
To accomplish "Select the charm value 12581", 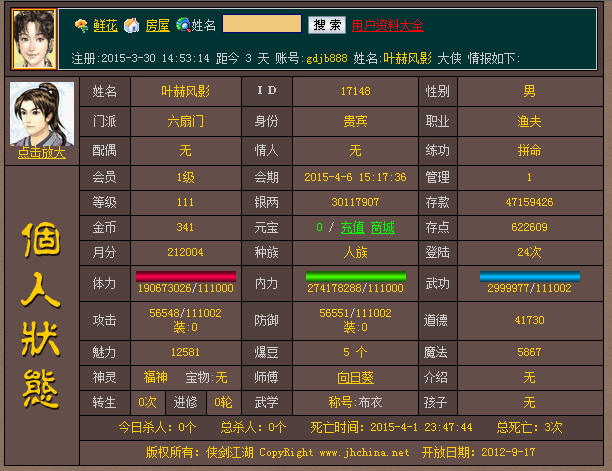I will pos(185,352).
